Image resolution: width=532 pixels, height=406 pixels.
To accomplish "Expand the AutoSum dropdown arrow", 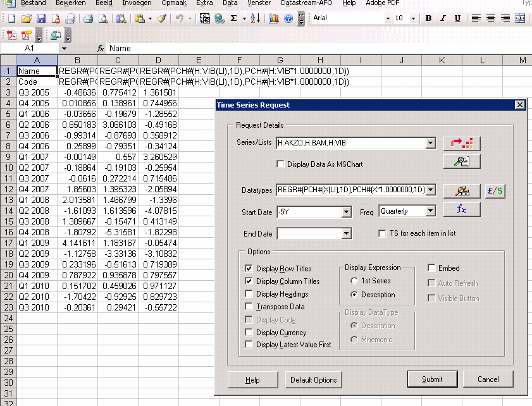I will coord(244,18).
